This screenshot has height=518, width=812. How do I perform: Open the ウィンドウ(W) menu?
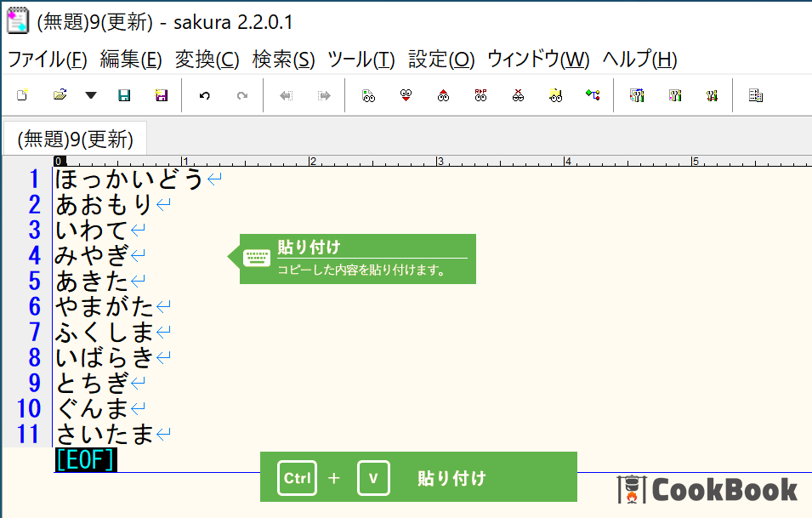point(538,59)
